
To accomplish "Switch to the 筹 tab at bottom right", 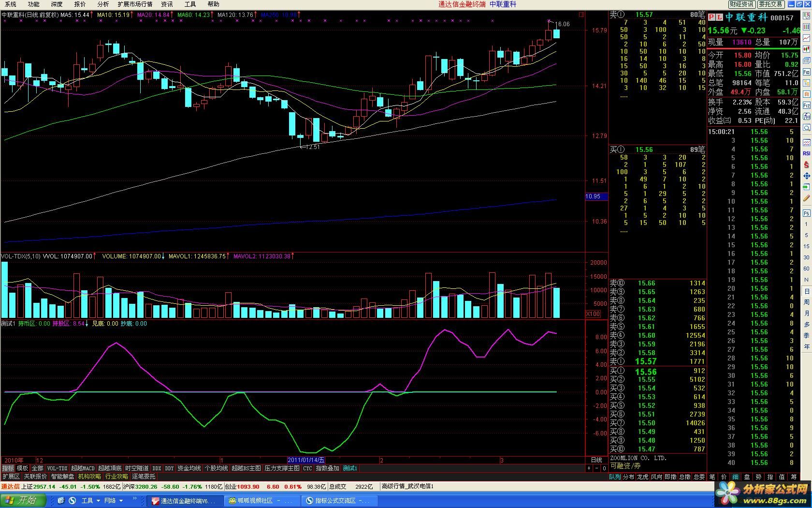I will click(x=794, y=477).
